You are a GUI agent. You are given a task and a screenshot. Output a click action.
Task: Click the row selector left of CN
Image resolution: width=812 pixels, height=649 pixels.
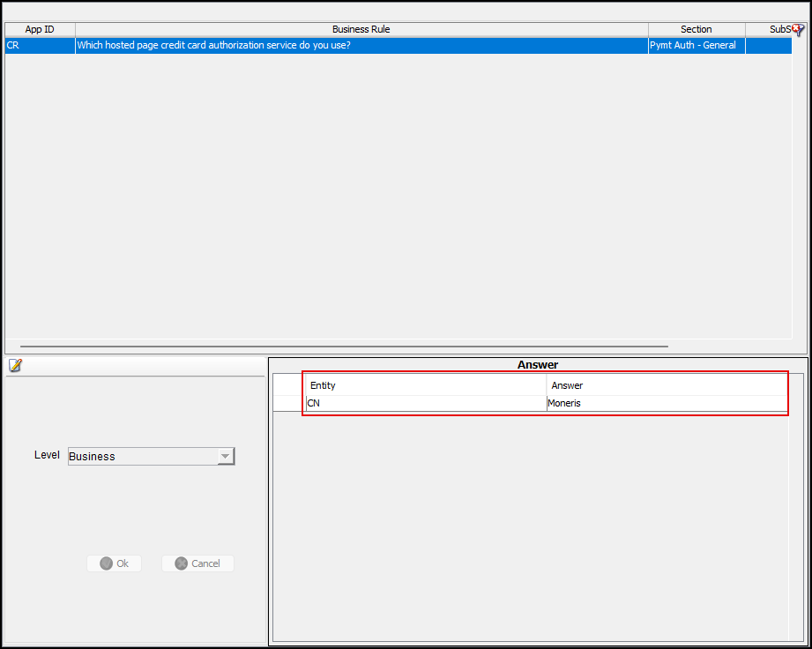[288, 403]
